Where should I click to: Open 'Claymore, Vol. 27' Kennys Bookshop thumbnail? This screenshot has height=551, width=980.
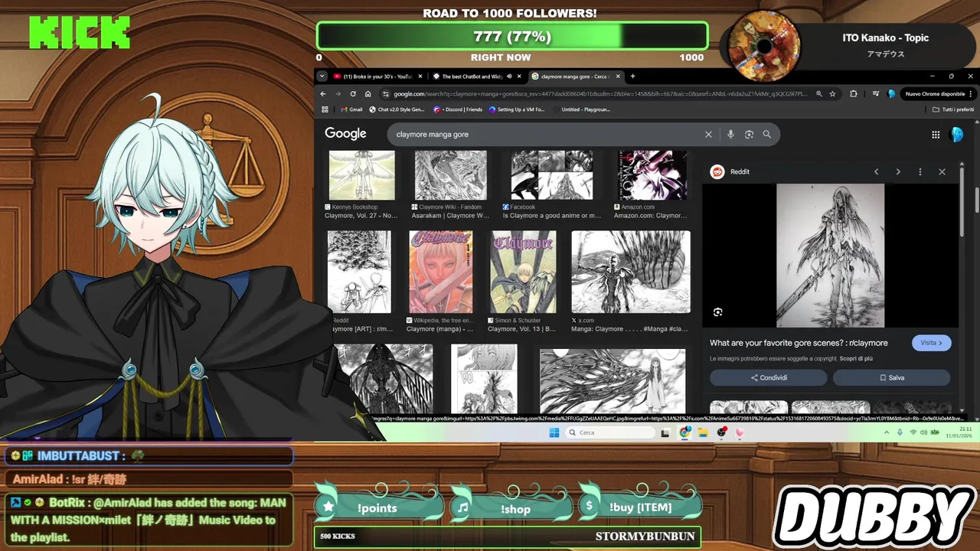(361, 175)
